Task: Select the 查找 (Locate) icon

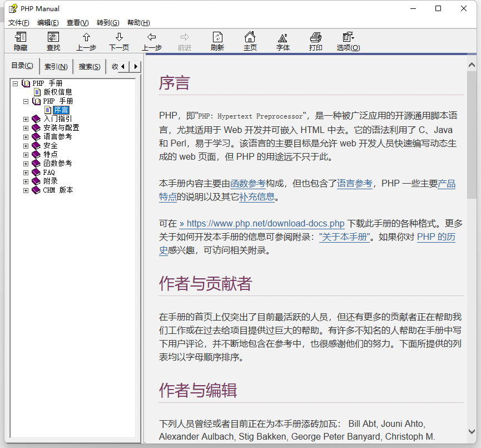Action: (x=53, y=41)
